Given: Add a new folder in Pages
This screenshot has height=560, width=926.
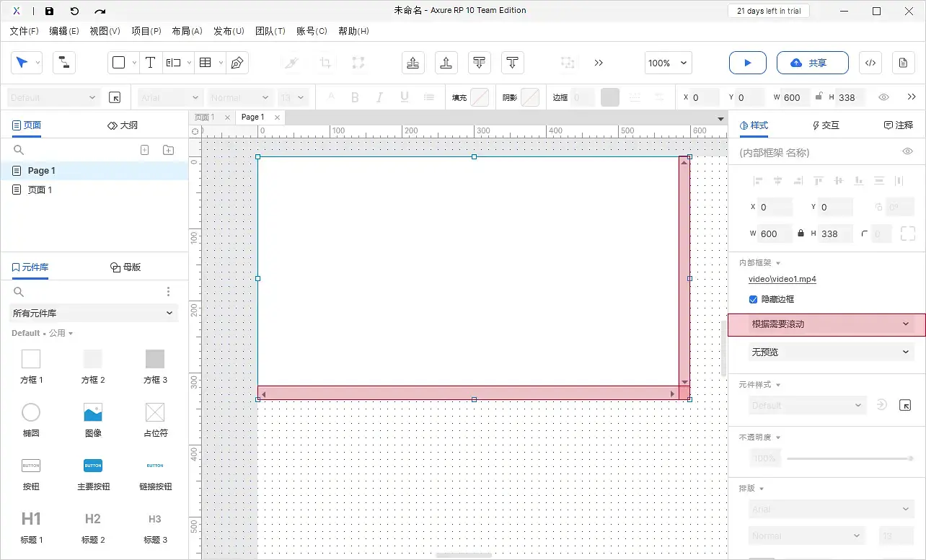Looking at the screenshot, I should click(x=168, y=150).
